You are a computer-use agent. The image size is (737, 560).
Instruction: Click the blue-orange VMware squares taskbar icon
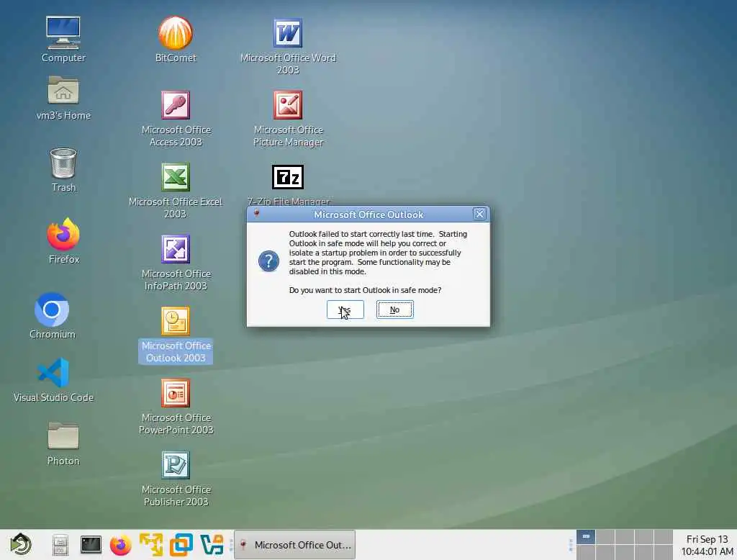point(181,544)
